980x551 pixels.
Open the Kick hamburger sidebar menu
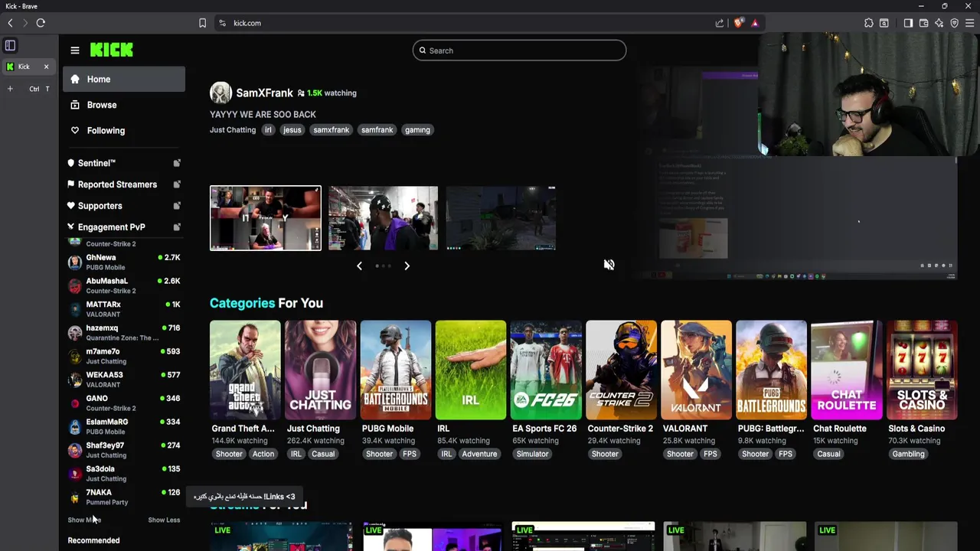click(x=75, y=51)
